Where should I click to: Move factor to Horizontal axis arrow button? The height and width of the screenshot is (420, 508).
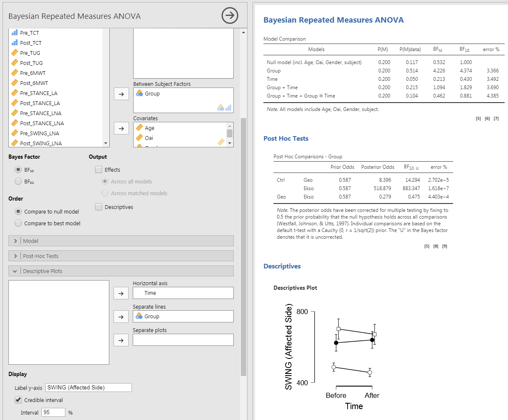coord(121,294)
